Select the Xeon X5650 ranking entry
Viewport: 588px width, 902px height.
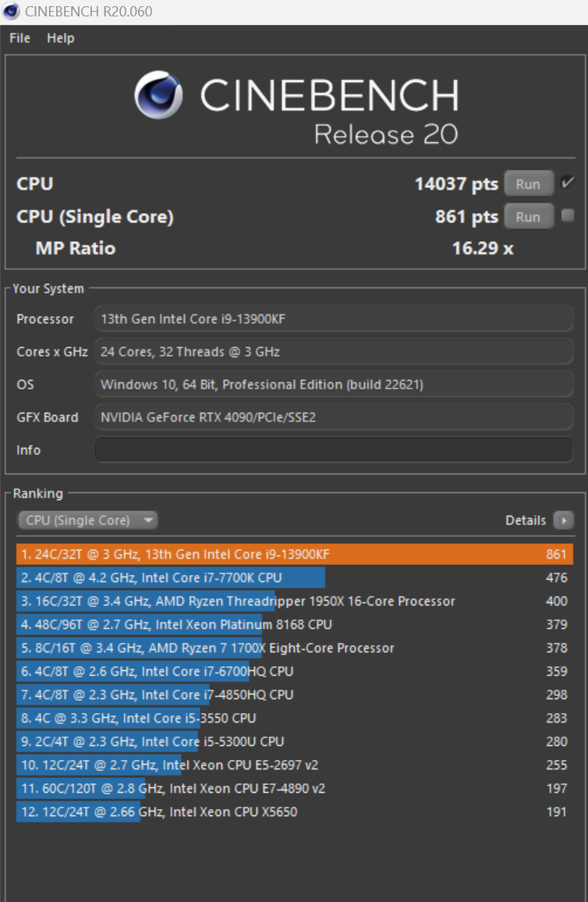coord(294,811)
